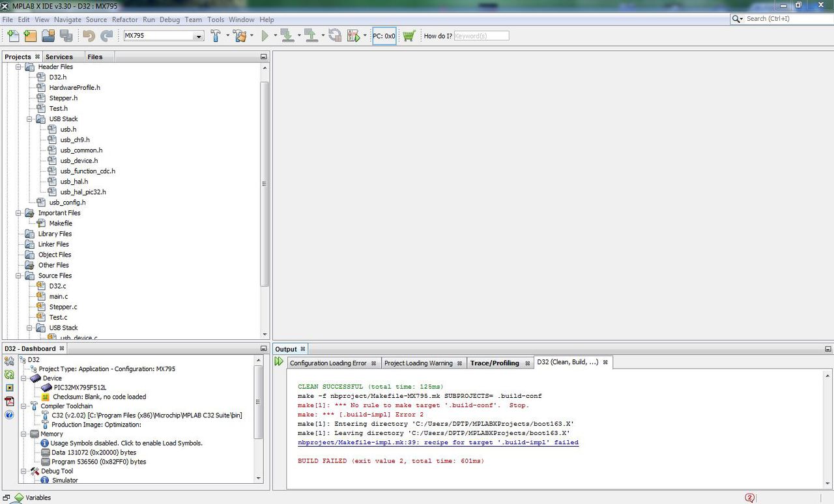Click Read Device Memory upload icon
Viewport: 834px width, 504px height.
311,36
